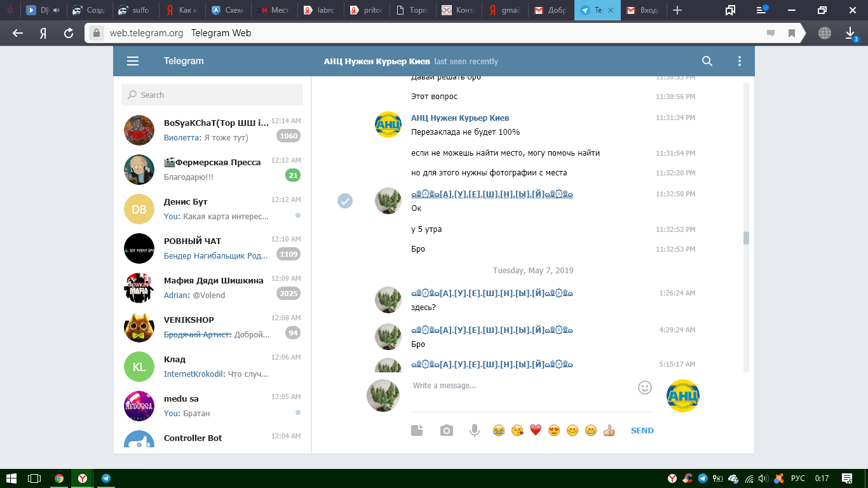Toggle the selected message checkmark
The height and width of the screenshot is (488, 868).
345,201
